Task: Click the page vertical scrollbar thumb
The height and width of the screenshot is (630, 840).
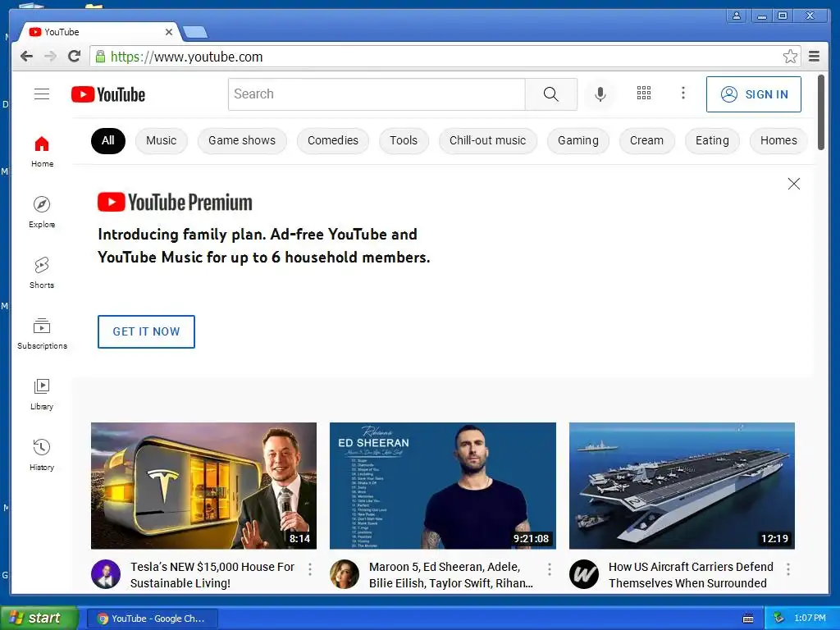Action: pyautogui.click(x=820, y=112)
